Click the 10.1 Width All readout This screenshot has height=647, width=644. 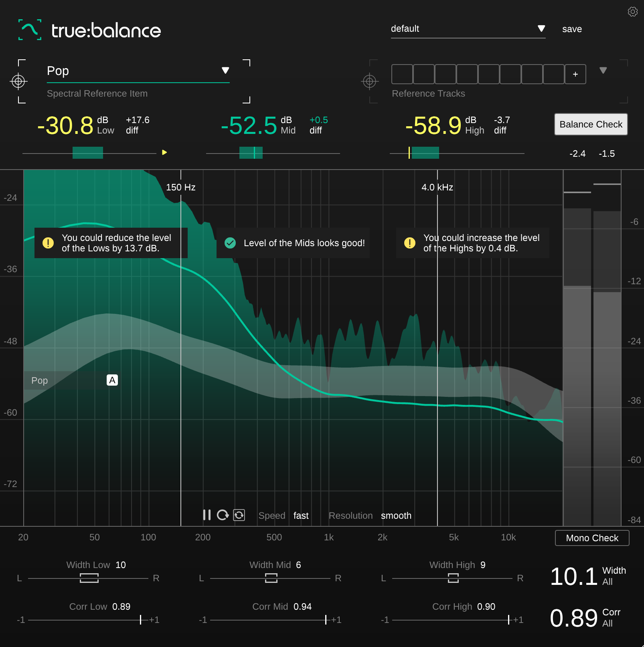pyautogui.click(x=574, y=576)
